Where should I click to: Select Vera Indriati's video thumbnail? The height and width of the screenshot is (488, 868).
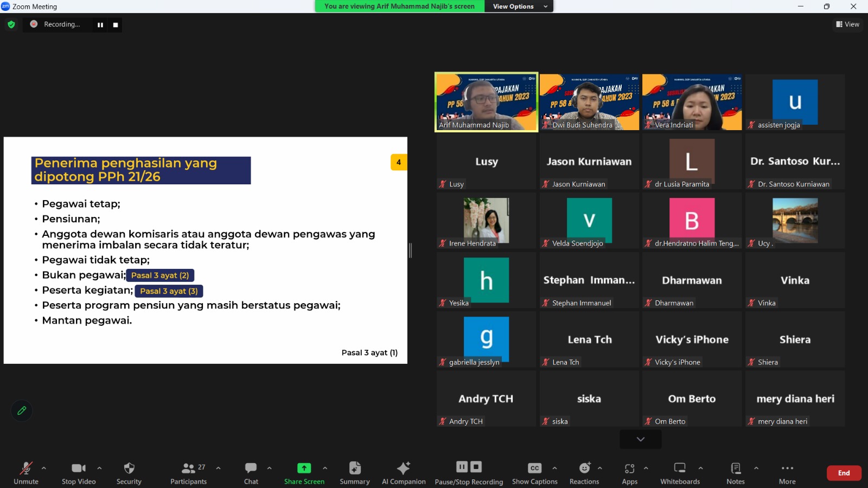[692, 102]
